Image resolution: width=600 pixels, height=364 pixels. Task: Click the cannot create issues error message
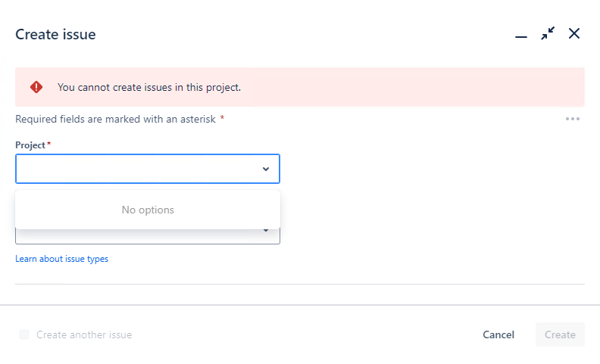[149, 88]
